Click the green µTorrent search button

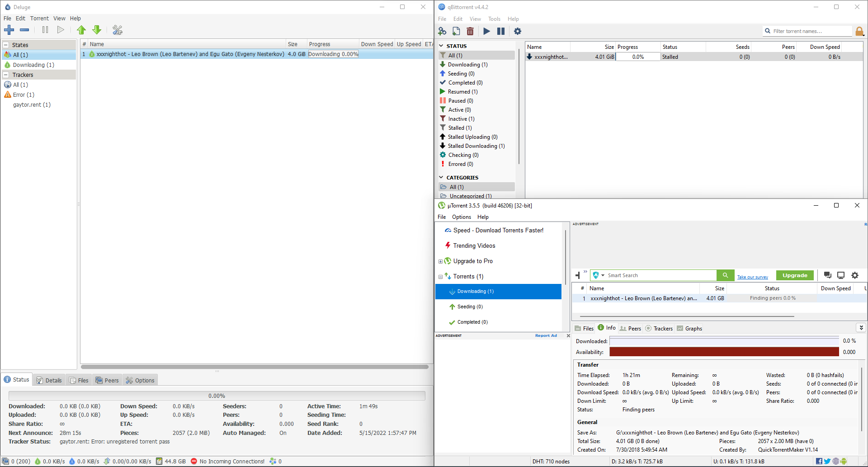725,275
